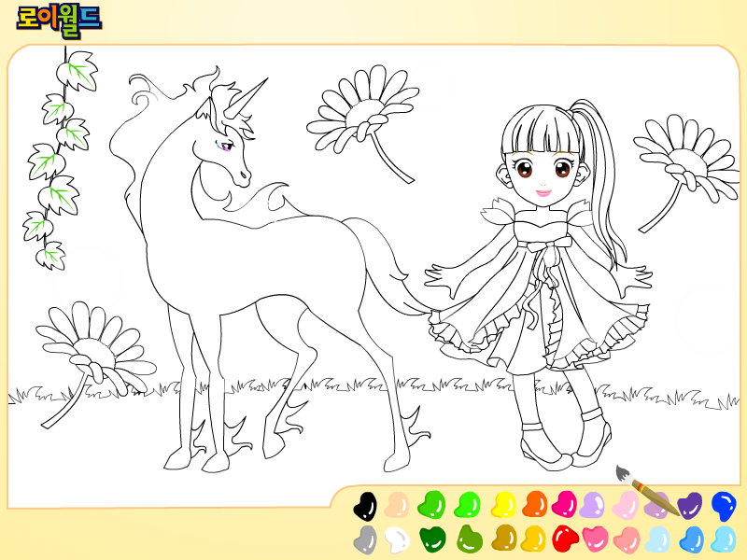
Task: Choose the ochre brown paint blob
Action: tap(504, 539)
